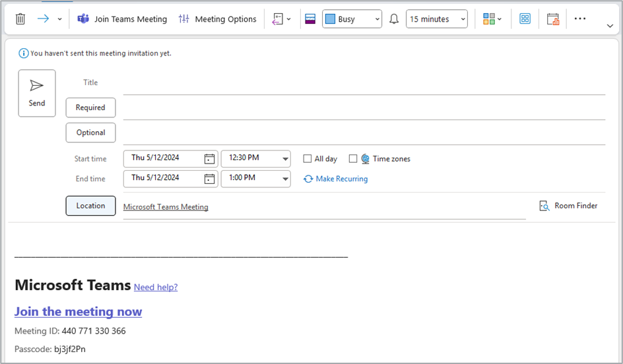
Task: Open Meeting Options
Action: 217,19
